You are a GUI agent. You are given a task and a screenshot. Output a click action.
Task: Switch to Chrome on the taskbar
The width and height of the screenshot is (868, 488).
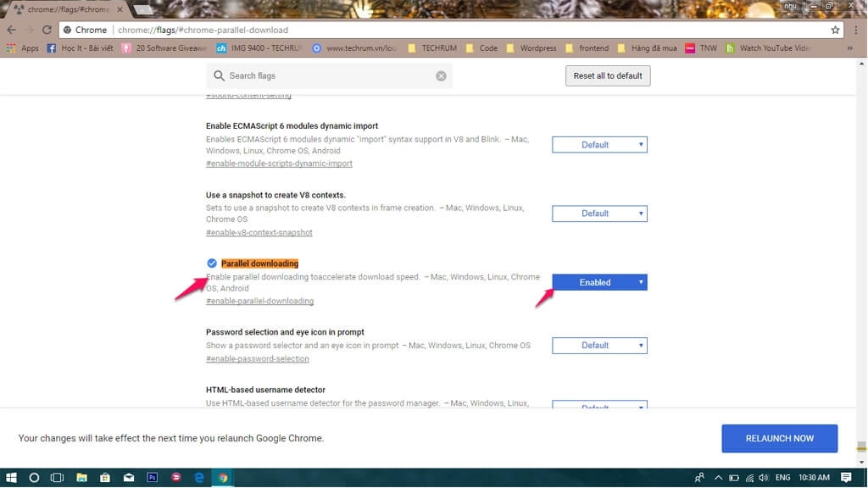tap(223, 478)
